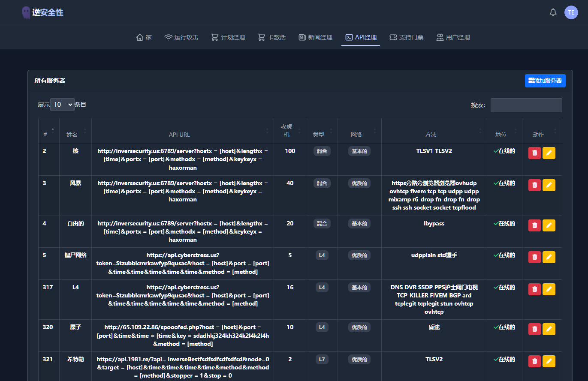Screen dimensions: 588x381
Task: Click the red trash icon for row 320
Action: pos(534,329)
